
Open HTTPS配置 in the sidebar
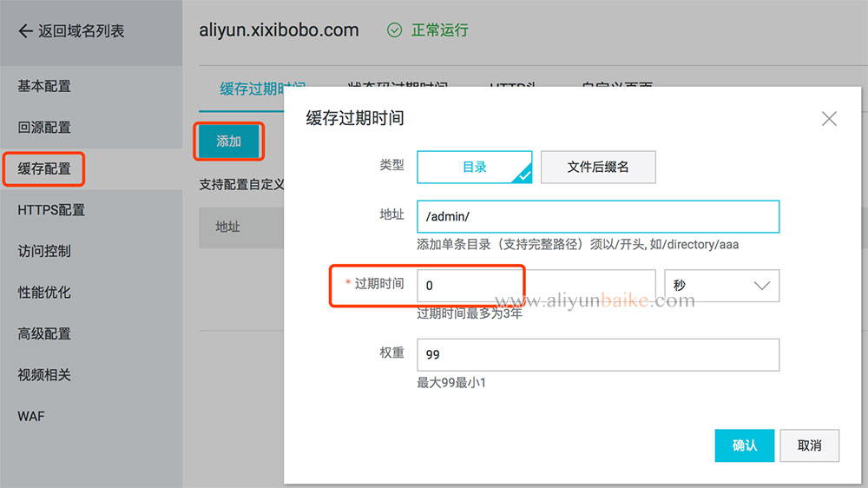pyautogui.click(x=51, y=210)
